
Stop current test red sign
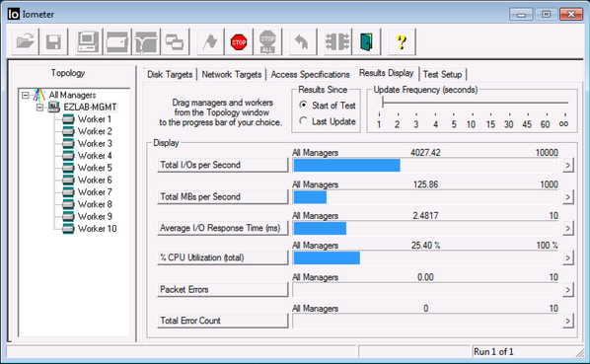click(x=239, y=41)
